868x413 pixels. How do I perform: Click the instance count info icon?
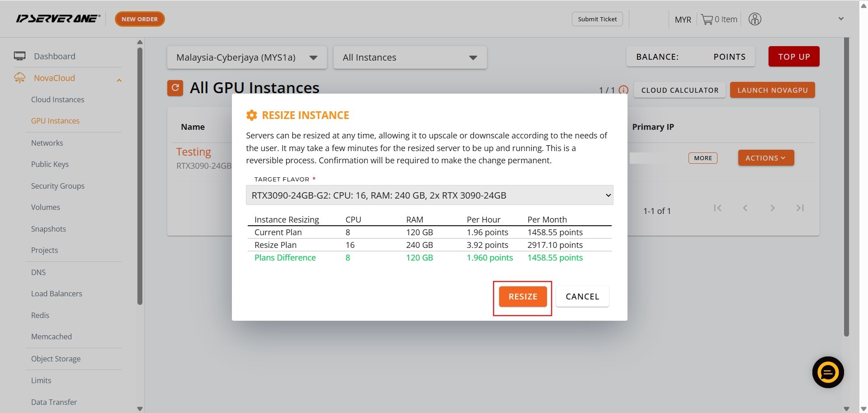tap(623, 90)
